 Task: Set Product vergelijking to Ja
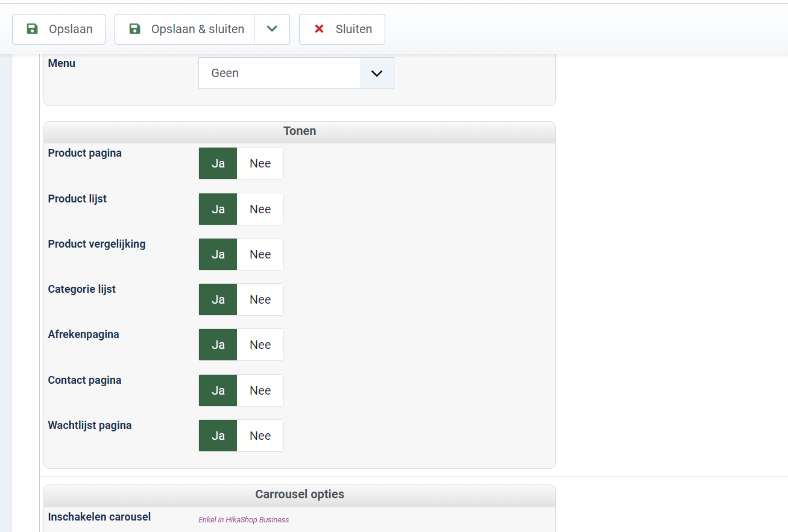tap(218, 254)
